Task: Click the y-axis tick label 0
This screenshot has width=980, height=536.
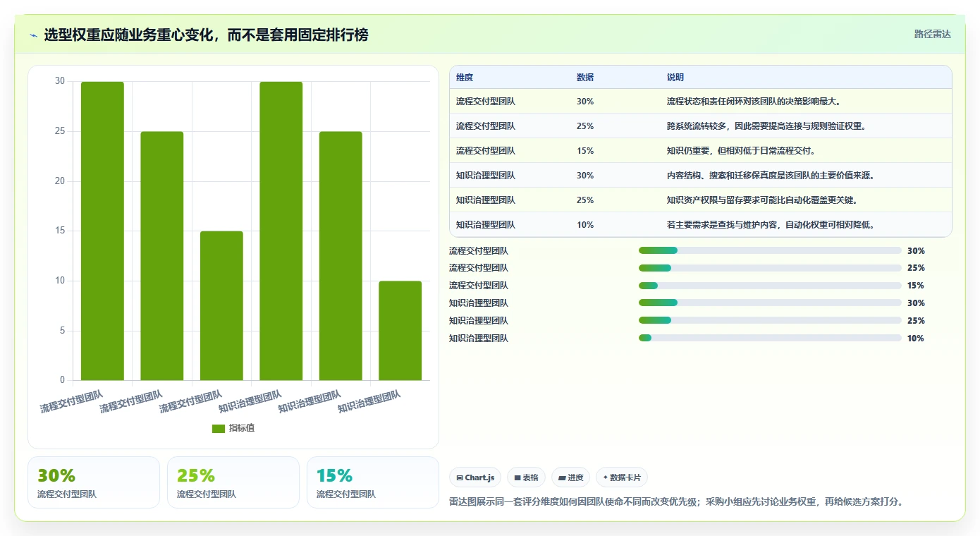Action: pyautogui.click(x=62, y=380)
